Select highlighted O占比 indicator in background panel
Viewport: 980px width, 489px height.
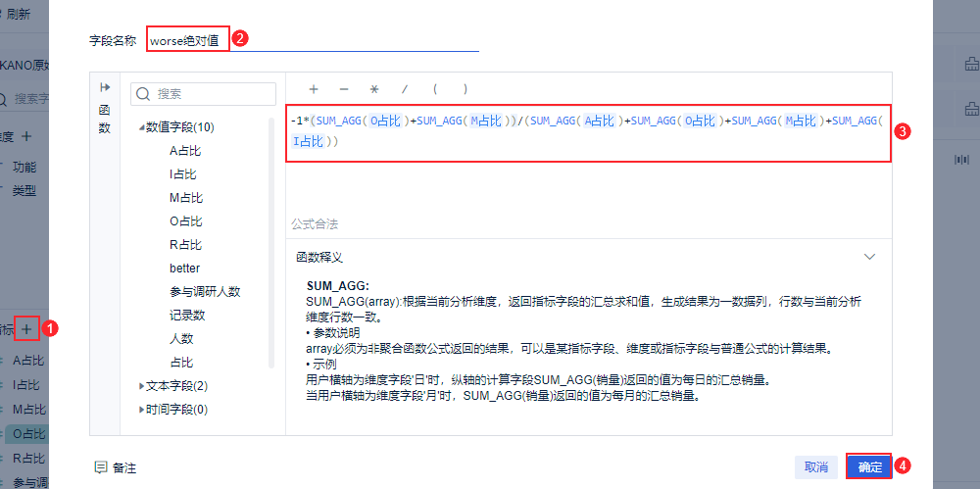pos(28,434)
